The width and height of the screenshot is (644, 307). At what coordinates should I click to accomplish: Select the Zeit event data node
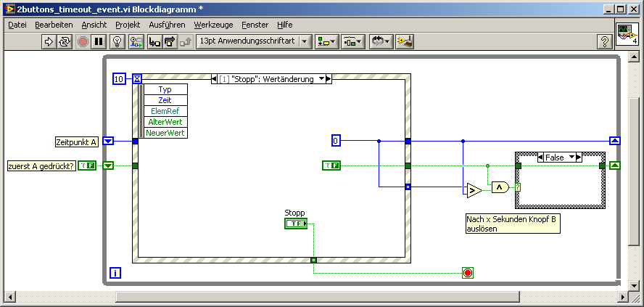[x=165, y=100]
